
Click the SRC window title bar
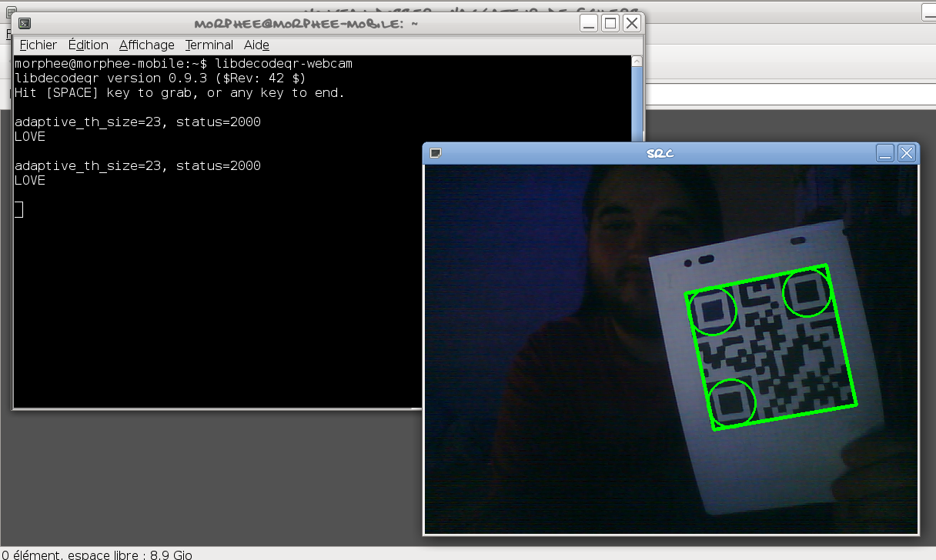[x=660, y=153]
